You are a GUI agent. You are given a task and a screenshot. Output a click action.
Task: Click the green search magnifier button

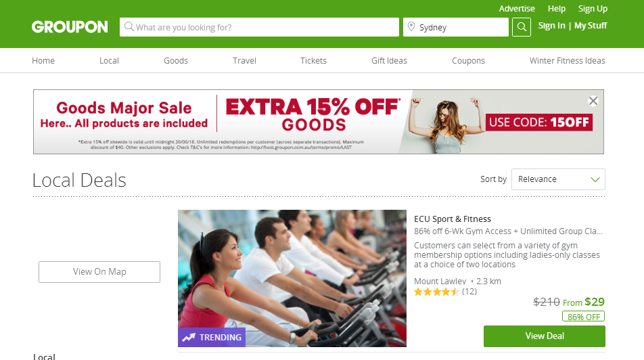(521, 27)
